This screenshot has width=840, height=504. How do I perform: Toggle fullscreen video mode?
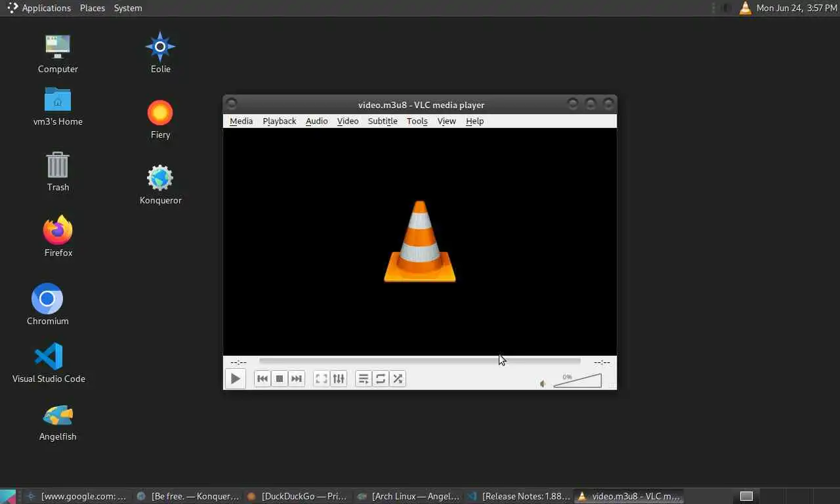click(321, 379)
